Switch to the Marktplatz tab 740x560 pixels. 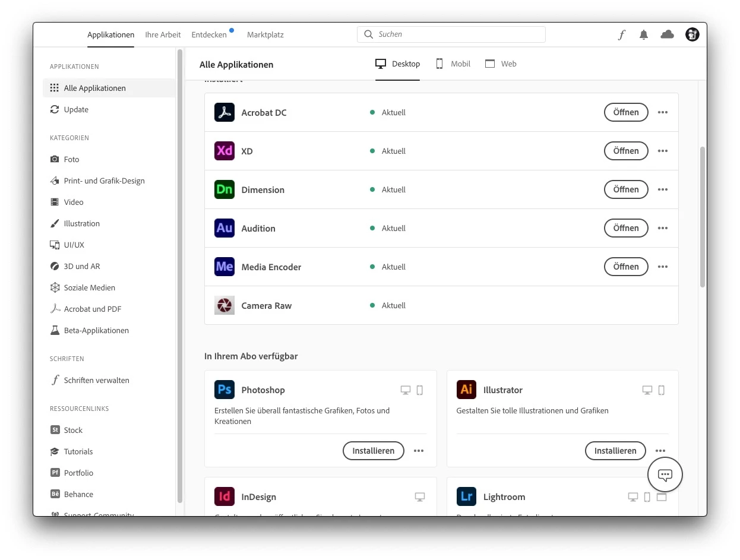pyautogui.click(x=265, y=35)
